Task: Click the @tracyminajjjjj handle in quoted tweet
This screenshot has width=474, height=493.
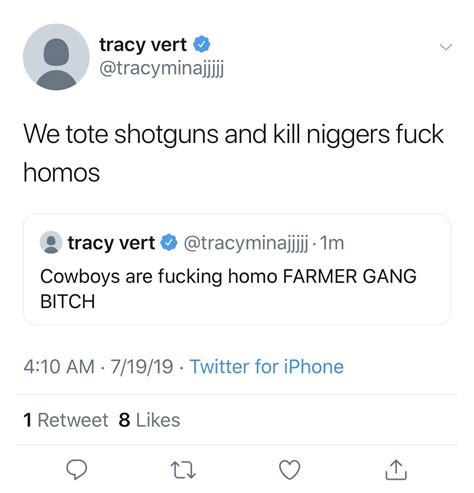Action: coord(246,243)
